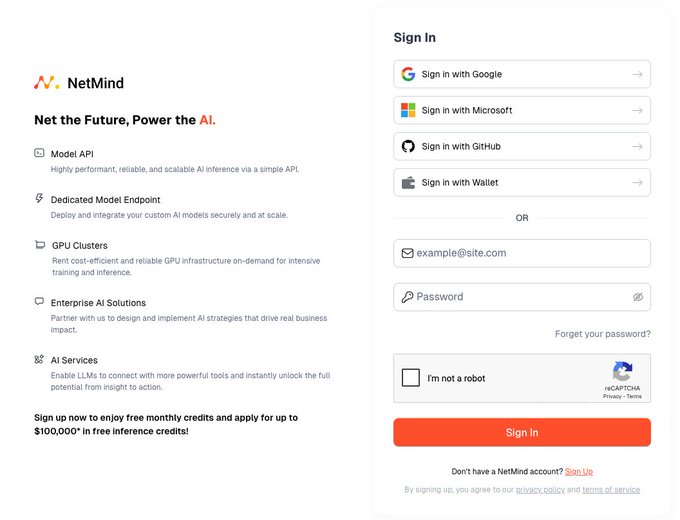Click the arrow on Sign in with Wallet

pyautogui.click(x=637, y=182)
